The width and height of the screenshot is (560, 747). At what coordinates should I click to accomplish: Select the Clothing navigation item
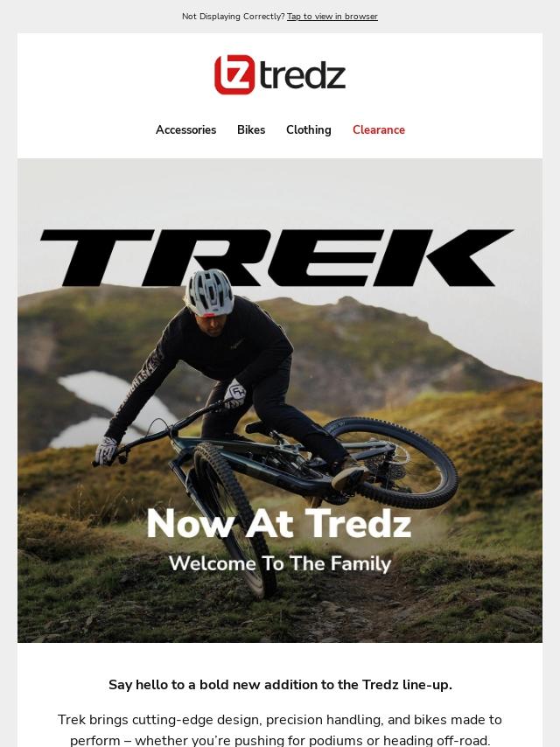click(x=308, y=129)
